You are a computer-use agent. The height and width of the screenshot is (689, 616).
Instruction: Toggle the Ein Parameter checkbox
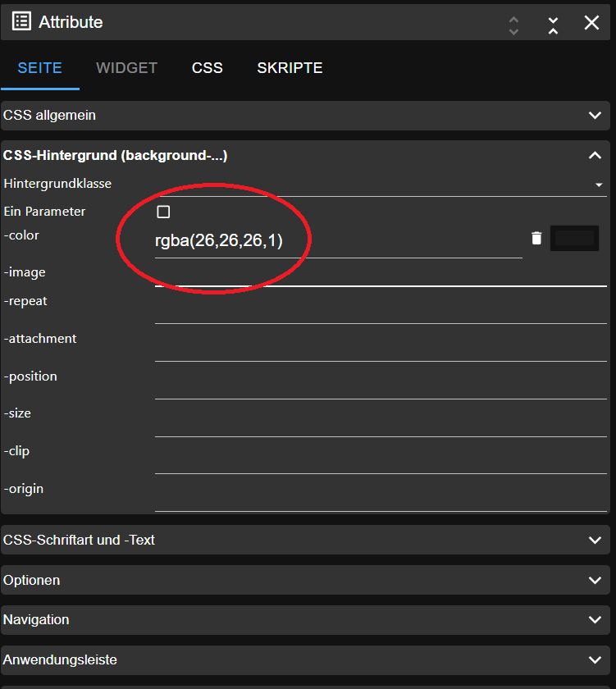163,212
